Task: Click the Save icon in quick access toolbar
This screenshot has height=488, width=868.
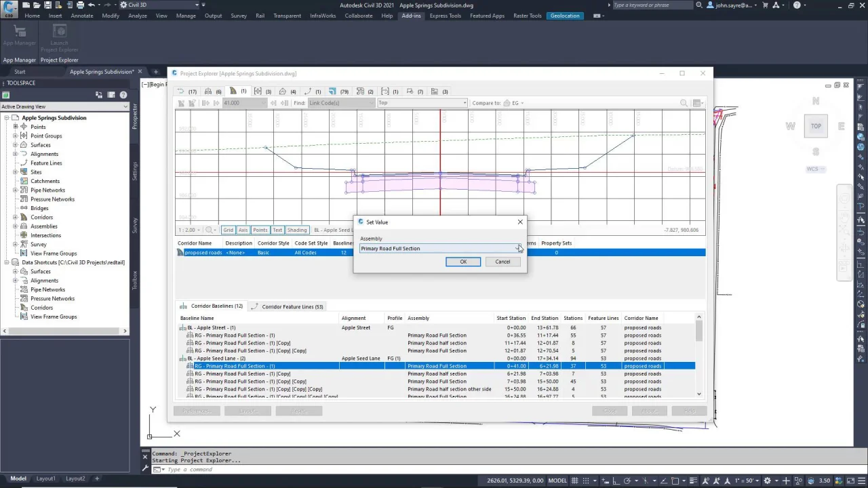Action: click(47, 5)
